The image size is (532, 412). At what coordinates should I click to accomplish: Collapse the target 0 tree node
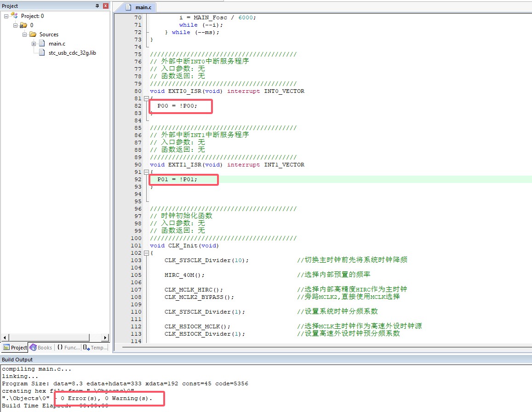(15, 25)
